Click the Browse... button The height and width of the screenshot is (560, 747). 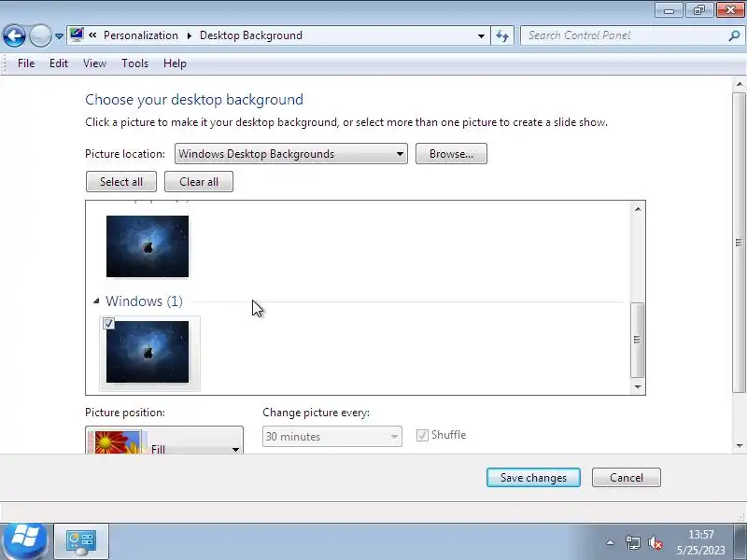point(451,154)
